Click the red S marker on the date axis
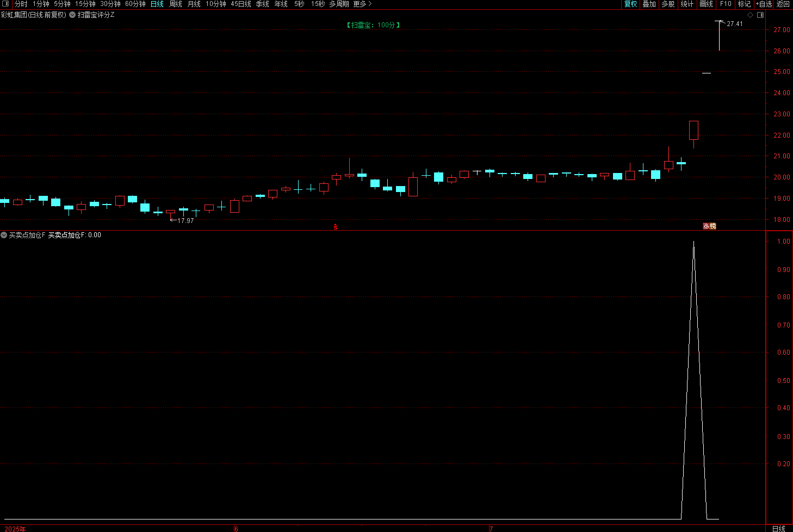The image size is (793, 532). point(336,227)
